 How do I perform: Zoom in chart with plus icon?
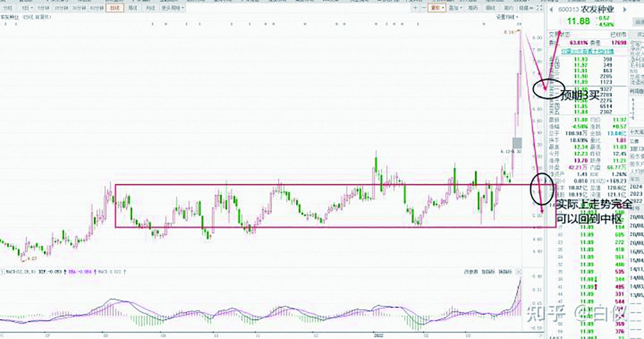tap(416, 8)
